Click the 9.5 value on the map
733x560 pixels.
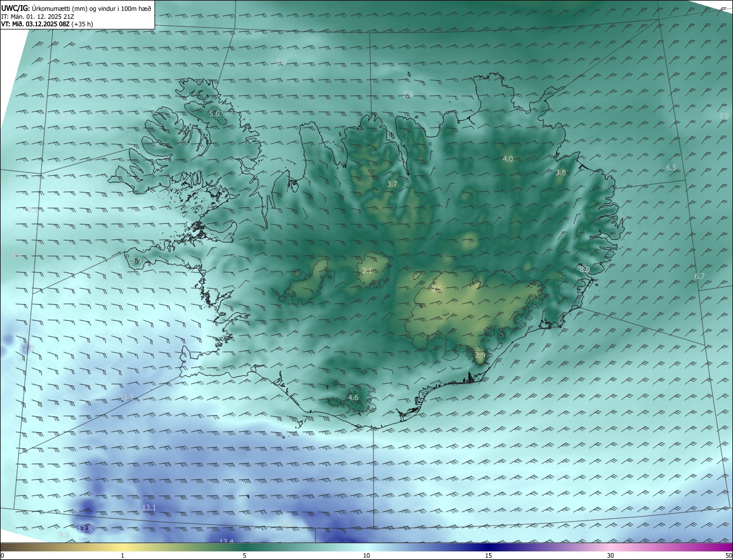tap(64, 535)
